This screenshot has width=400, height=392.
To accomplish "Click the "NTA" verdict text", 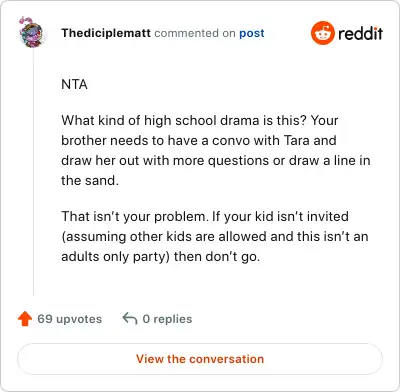I will (74, 84).
